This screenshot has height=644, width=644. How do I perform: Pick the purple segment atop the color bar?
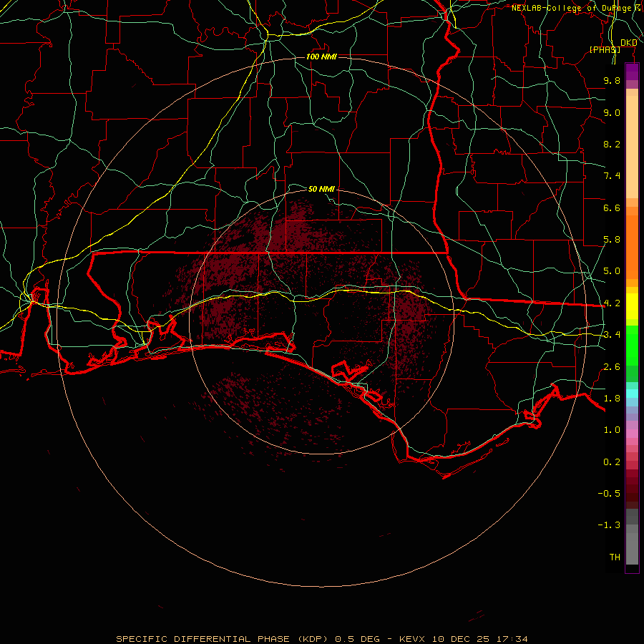tap(632, 72)
